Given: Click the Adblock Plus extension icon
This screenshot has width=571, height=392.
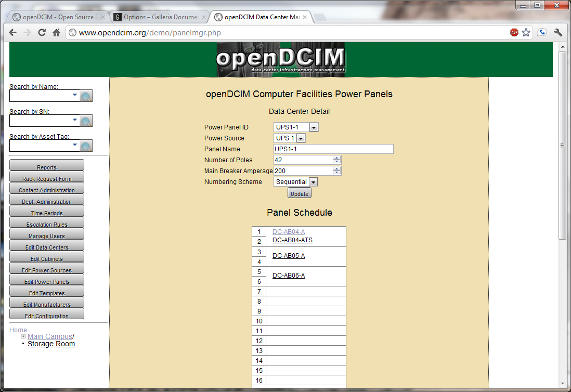Looking at the screenshot, I should click(514, 33).
